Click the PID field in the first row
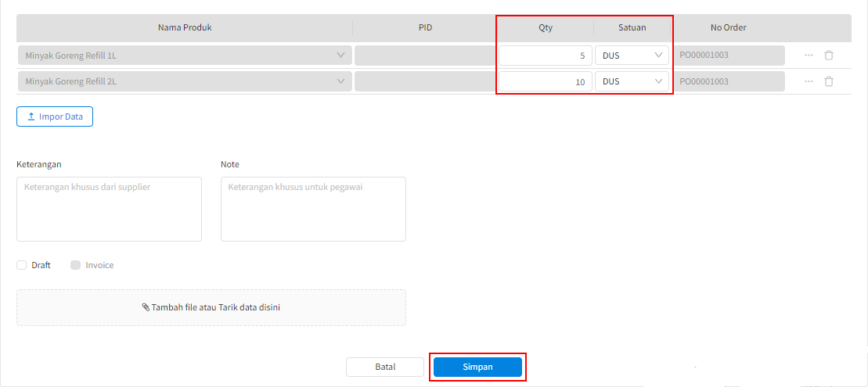 coord(425,56)
